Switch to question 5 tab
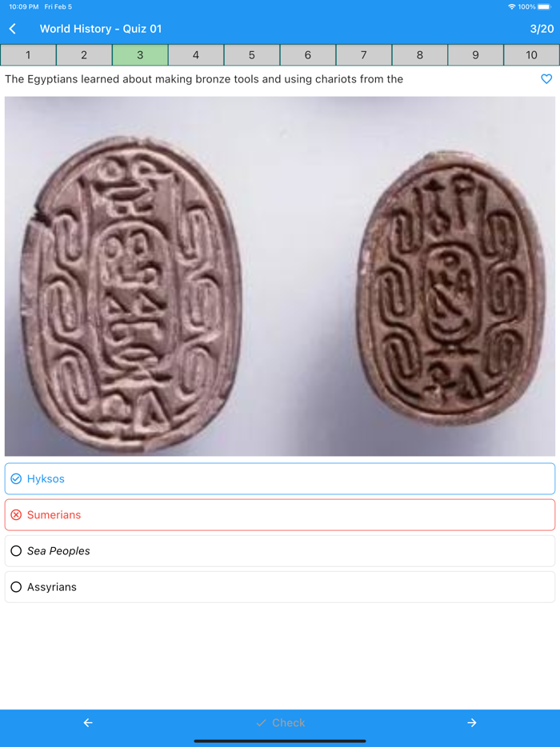Image resolution: width=560 pixels, height=747 pixels. tap(252, 55)
